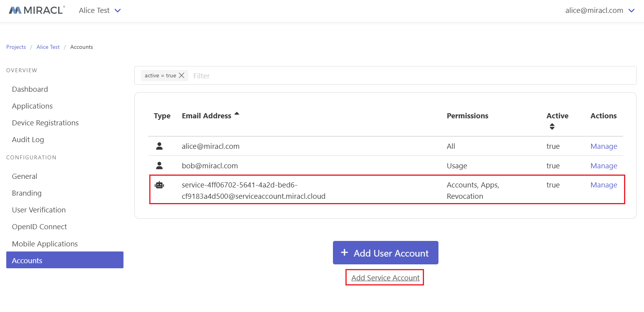This screenshot has height=312, width=644.
Task: Click Accounts breadcrumb text
Action: tap(82, 47)
